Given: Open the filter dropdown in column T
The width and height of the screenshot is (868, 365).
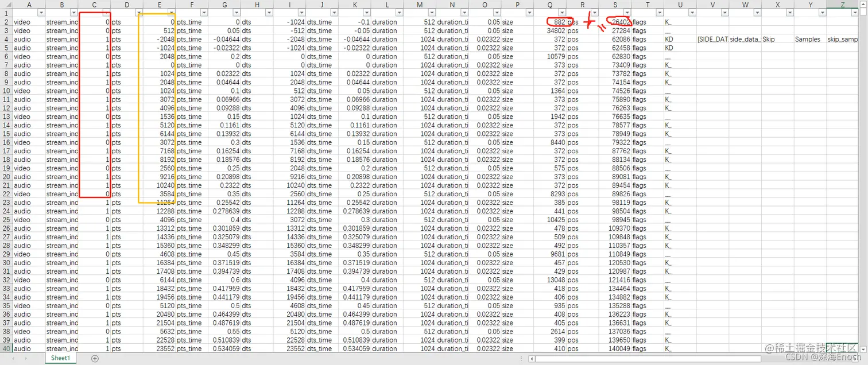Looking at the screenshot, I should tap(660, 13).
